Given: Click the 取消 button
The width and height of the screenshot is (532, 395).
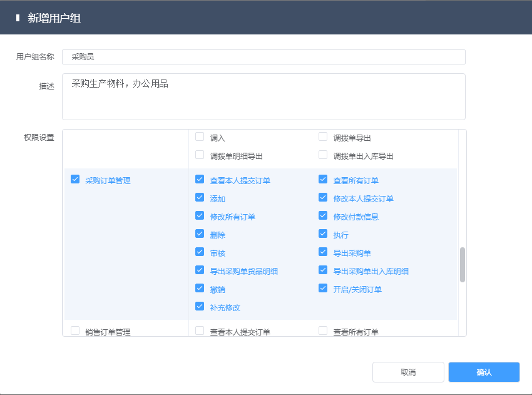Looking at the screenshot, I should 408,372.
